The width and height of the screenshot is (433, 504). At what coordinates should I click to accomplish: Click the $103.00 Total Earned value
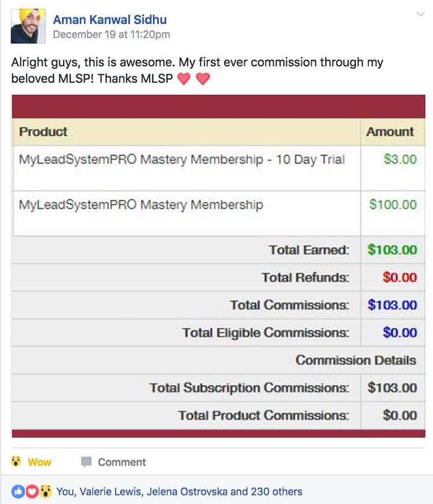392,250
